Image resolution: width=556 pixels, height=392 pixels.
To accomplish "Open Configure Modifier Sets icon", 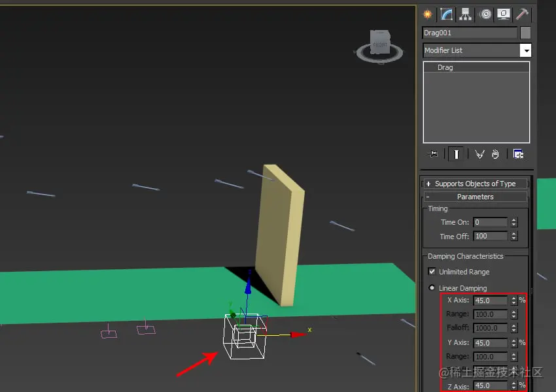I will [518, 154].
